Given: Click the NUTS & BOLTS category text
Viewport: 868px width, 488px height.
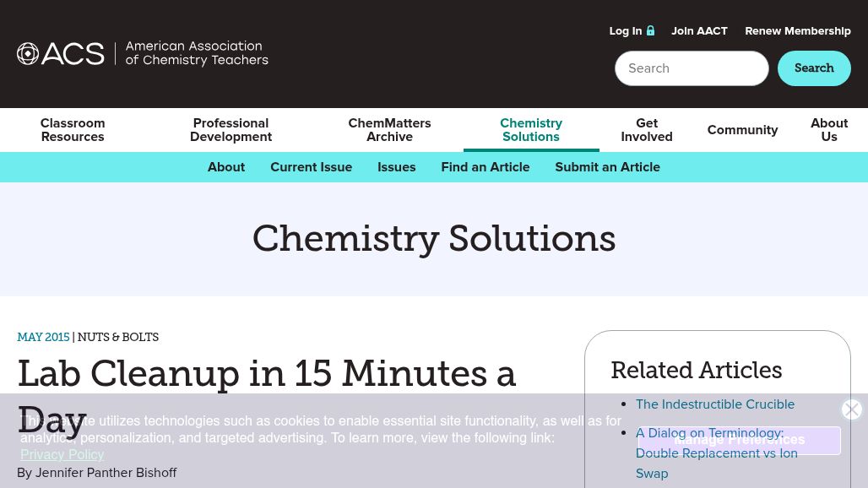Looking at the screenshot, I should [118, 337].
